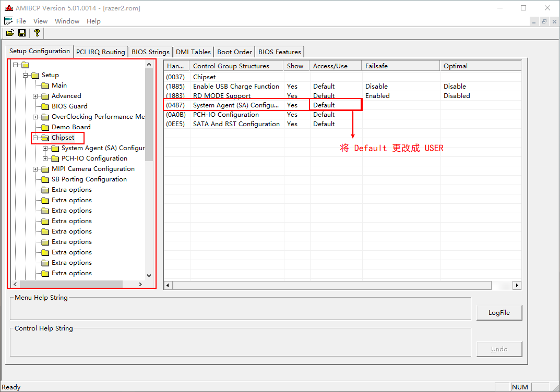Open a ROM file with toolbar open icon
Image resolution: width=560 pixels, height=392 pixels.
tap(10, 33)
